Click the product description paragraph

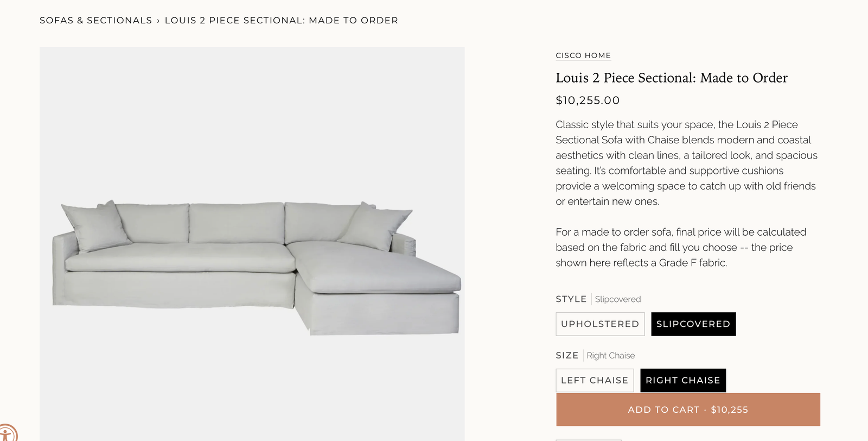tap(686, 163)
